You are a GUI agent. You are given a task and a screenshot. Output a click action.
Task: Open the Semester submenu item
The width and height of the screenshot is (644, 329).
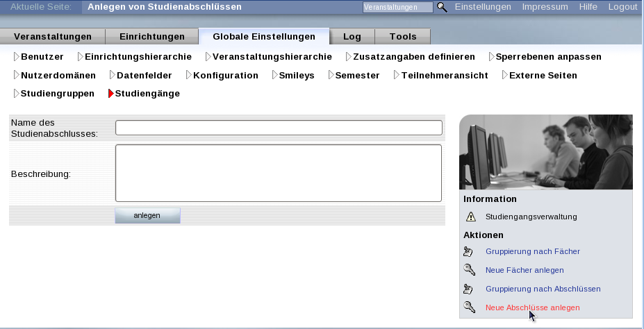coord(357,75)
